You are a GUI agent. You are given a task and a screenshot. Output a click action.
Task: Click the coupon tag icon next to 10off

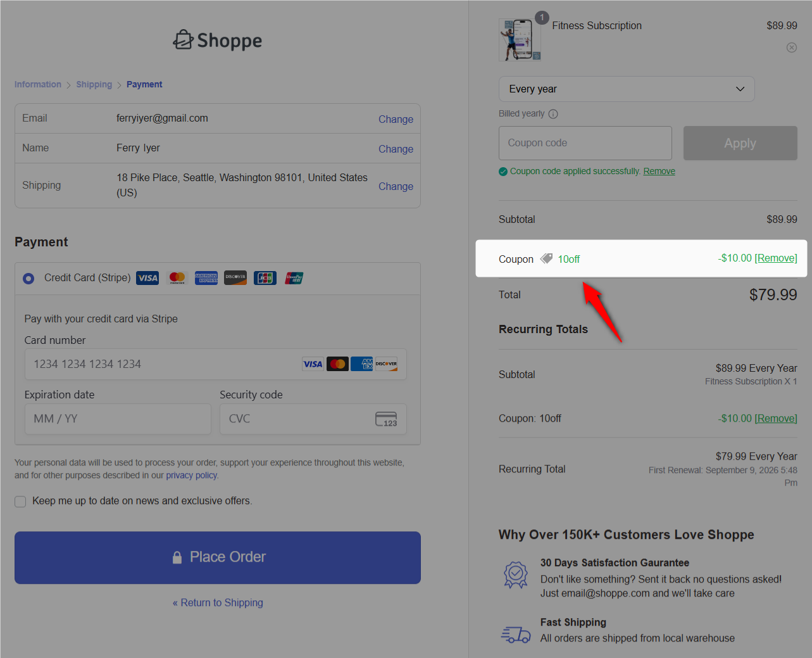[546, 258]
